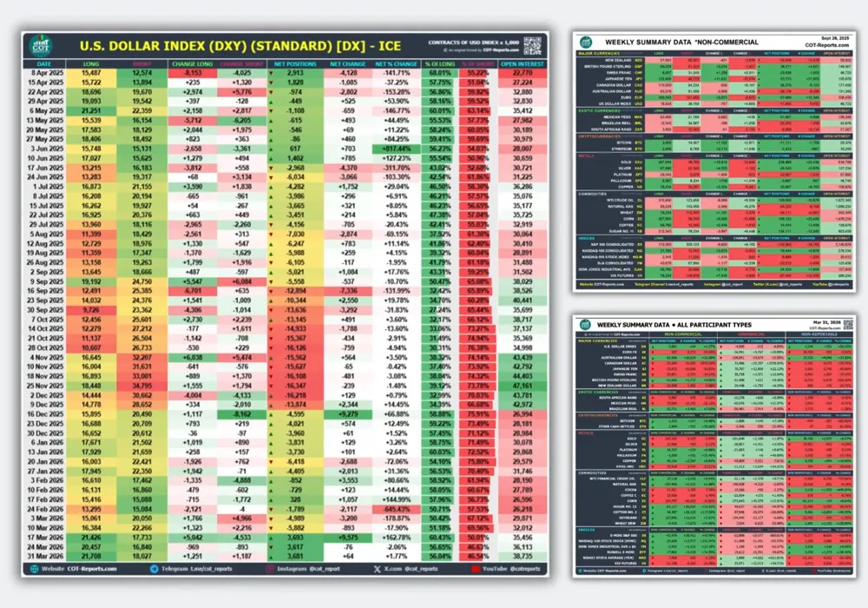The height and width of the screenshot is (608, 868).
Task: Click the DATE column header
Action: tap(44, 64)
